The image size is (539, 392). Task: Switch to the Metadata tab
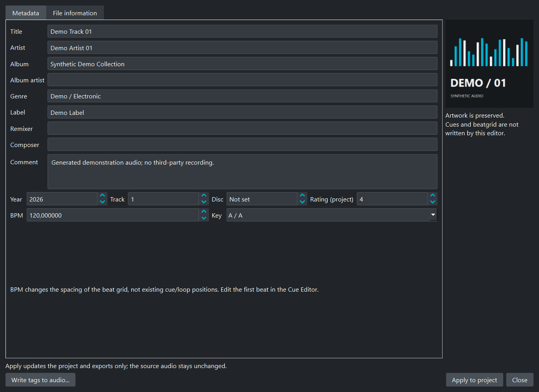click(26, 13)
